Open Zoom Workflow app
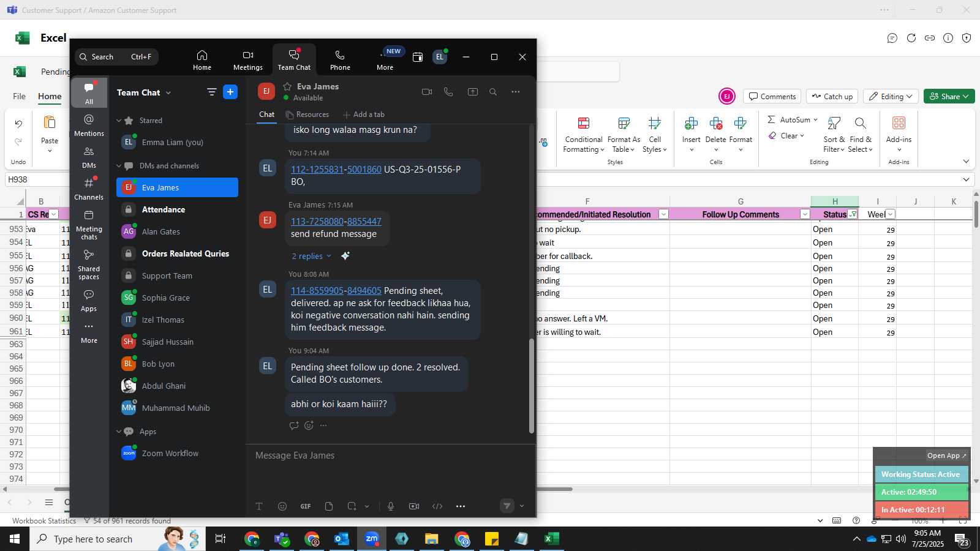Screen dimensions: 980x551 click(x=178, y=453)
